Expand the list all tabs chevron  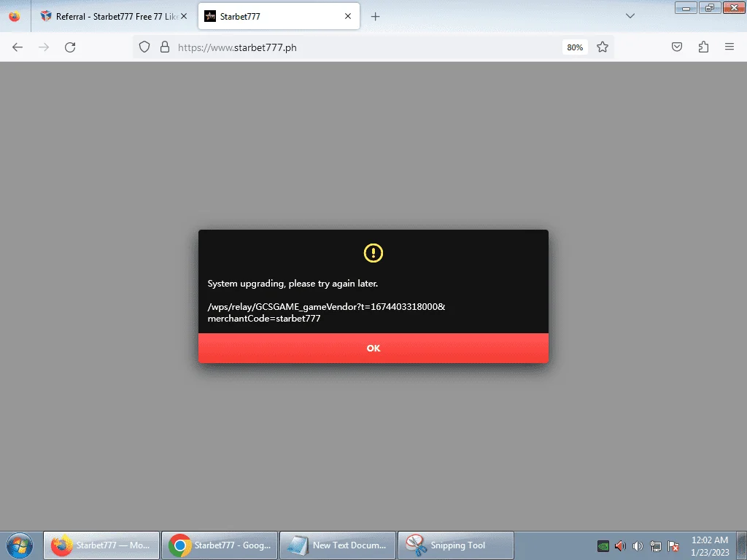[x=630, y=16]
